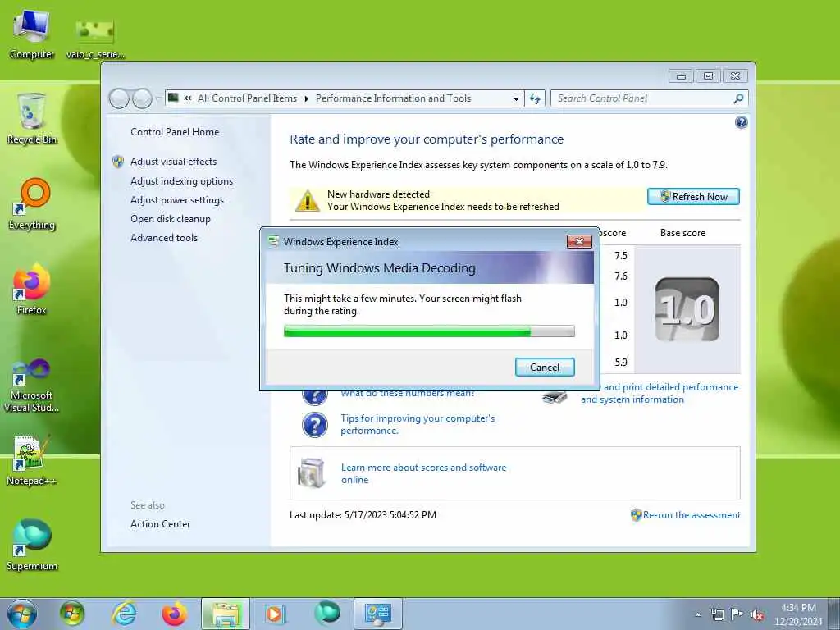The image size is (840, 630).
Task: Open Windows Explorer taskbar button
Action: (x=226, y=614)
